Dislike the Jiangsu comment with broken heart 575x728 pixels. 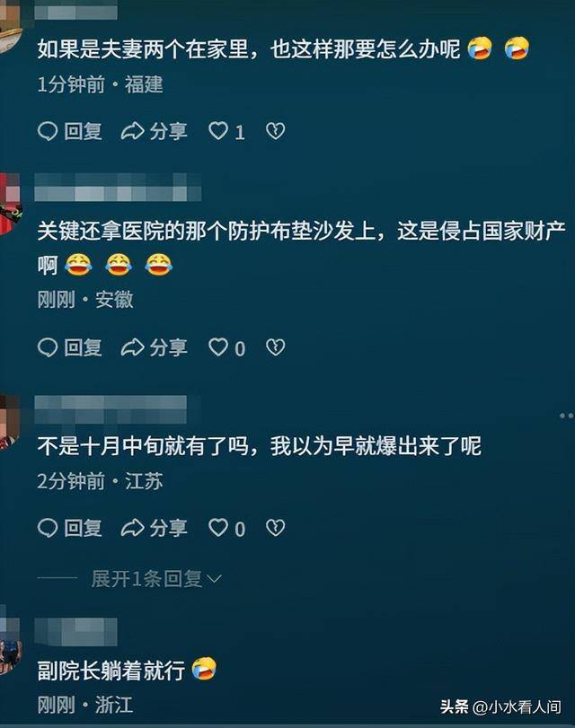[x=275, y=528]
